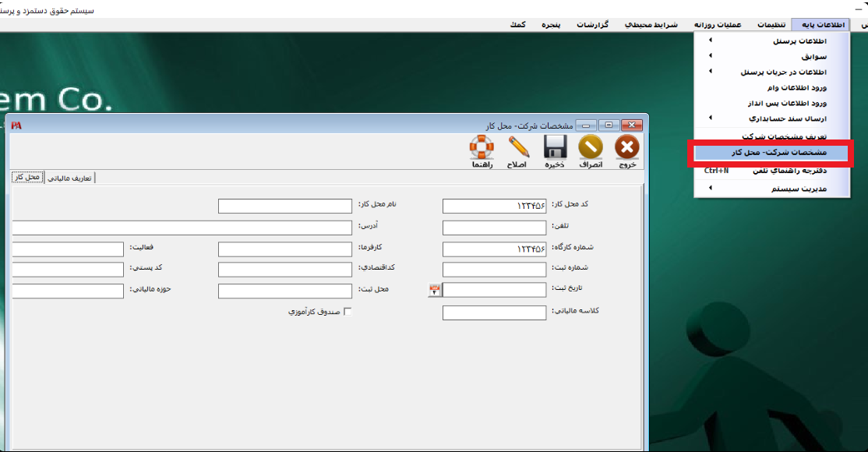The height and width of the screenshot is (452, 868).
Task: Switch to the تعاریف مالیاتی tab
Action: click(71, 178)
